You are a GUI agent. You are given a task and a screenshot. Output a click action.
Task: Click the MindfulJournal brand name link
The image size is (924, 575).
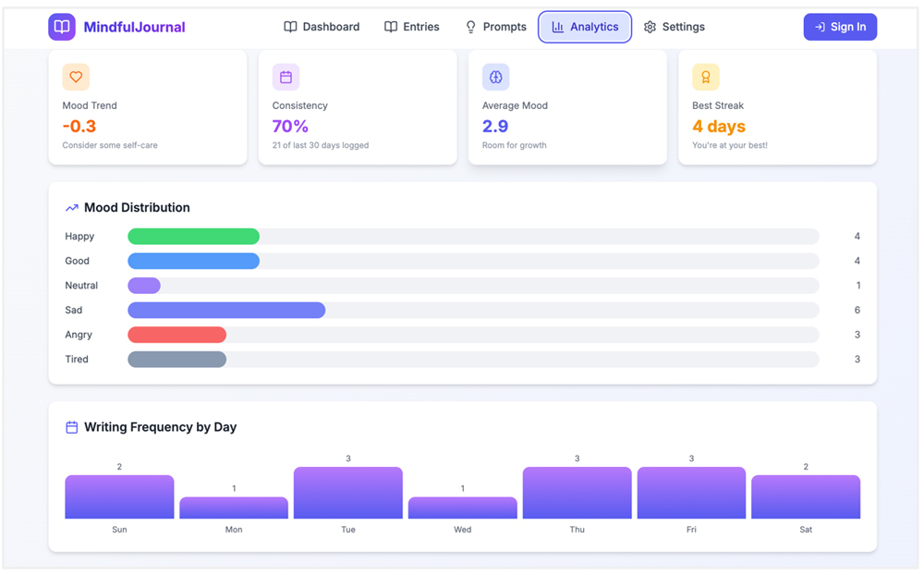[x=134, y=28]
